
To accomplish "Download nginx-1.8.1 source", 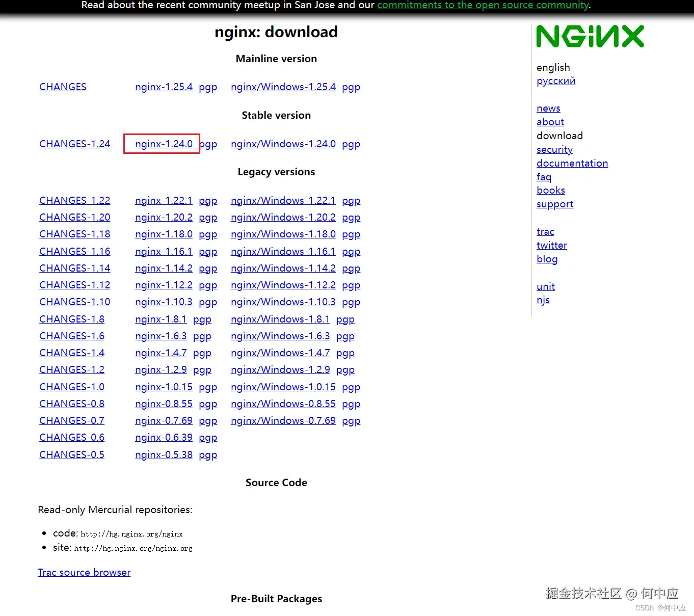I will [161, 319].
